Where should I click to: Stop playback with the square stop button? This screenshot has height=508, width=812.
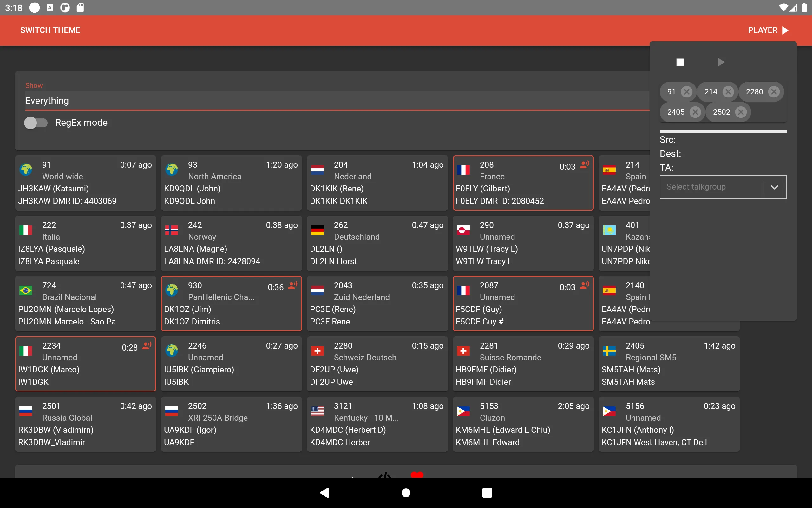[680, 62]
